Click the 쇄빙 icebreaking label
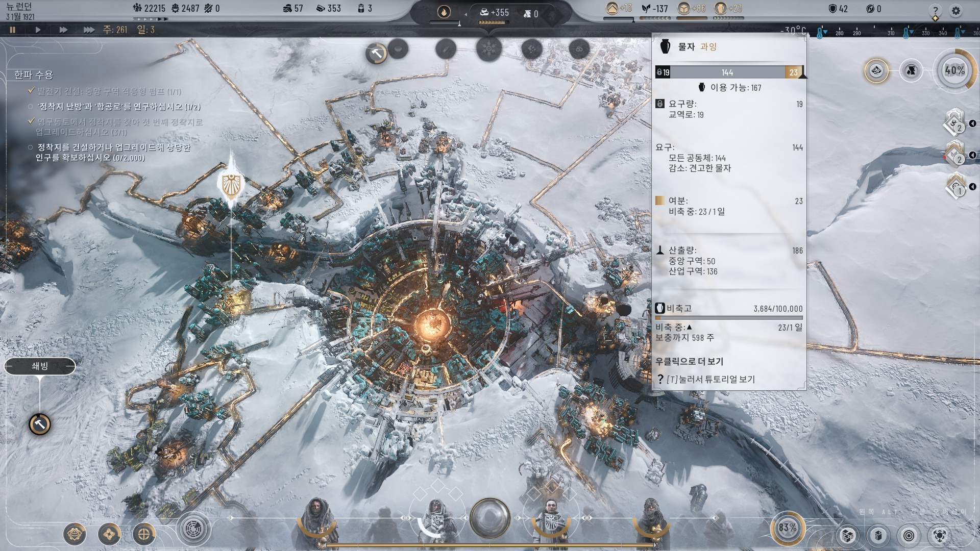980x551 pixels. coord(40,366)
